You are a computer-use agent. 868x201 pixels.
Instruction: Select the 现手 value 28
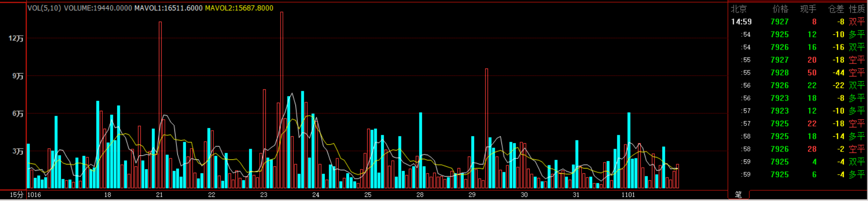pos(812,149)
